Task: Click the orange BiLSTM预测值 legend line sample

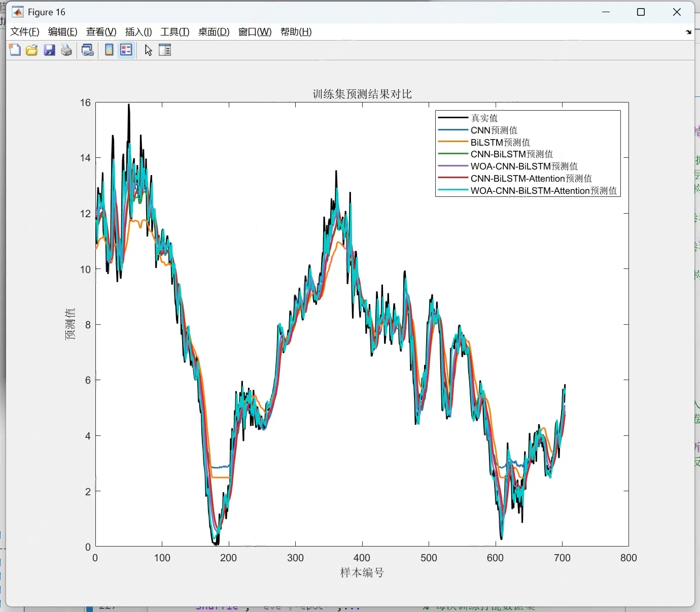Action: click(x=452, y=142)
